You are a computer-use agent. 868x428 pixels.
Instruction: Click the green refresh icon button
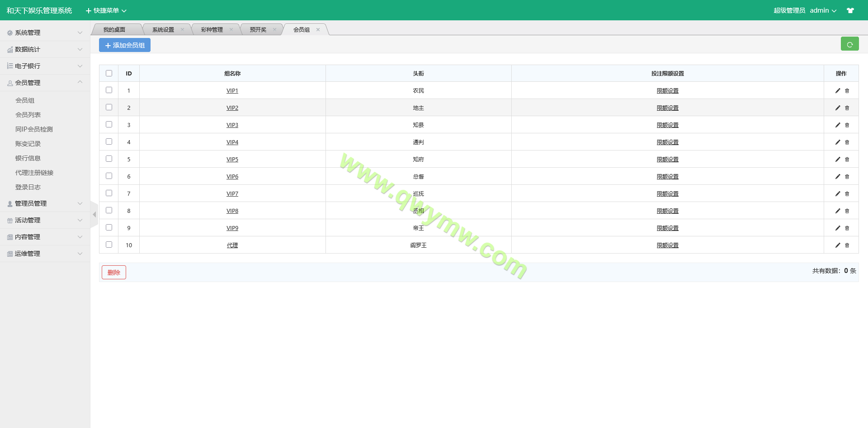(849, 44)
